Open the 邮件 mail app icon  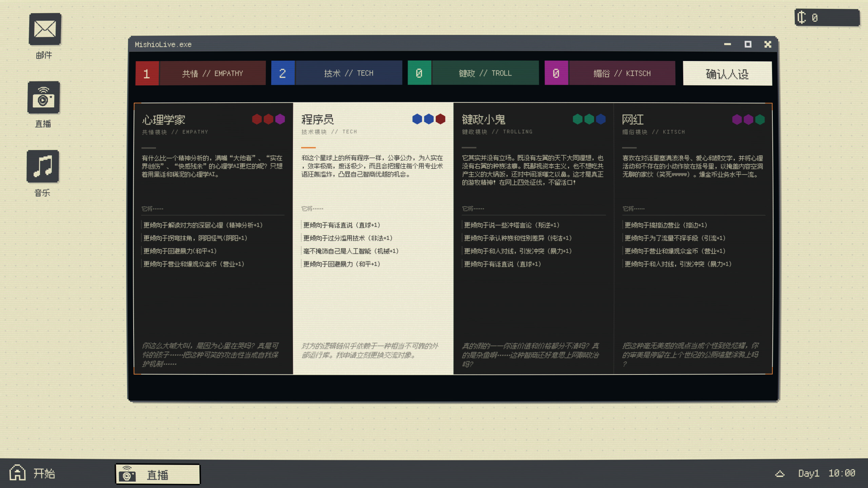point(44,29)
